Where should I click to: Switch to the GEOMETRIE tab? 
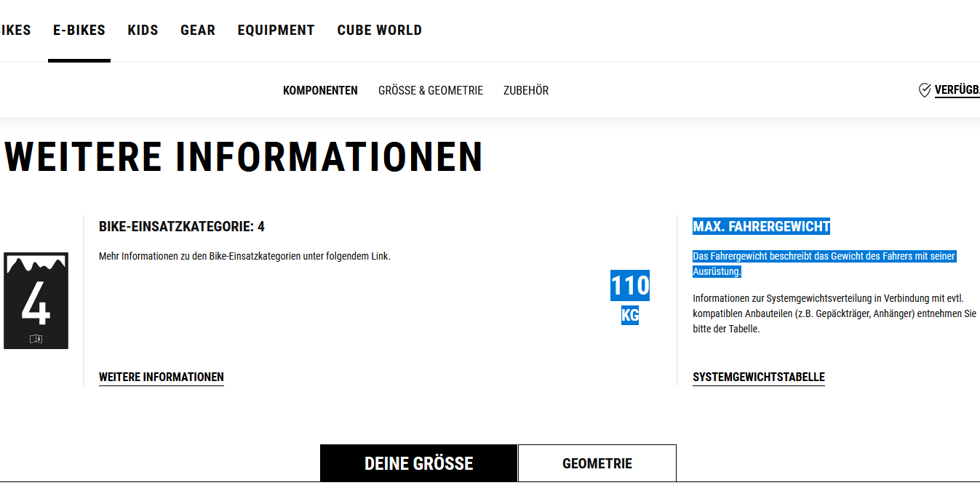597,463
